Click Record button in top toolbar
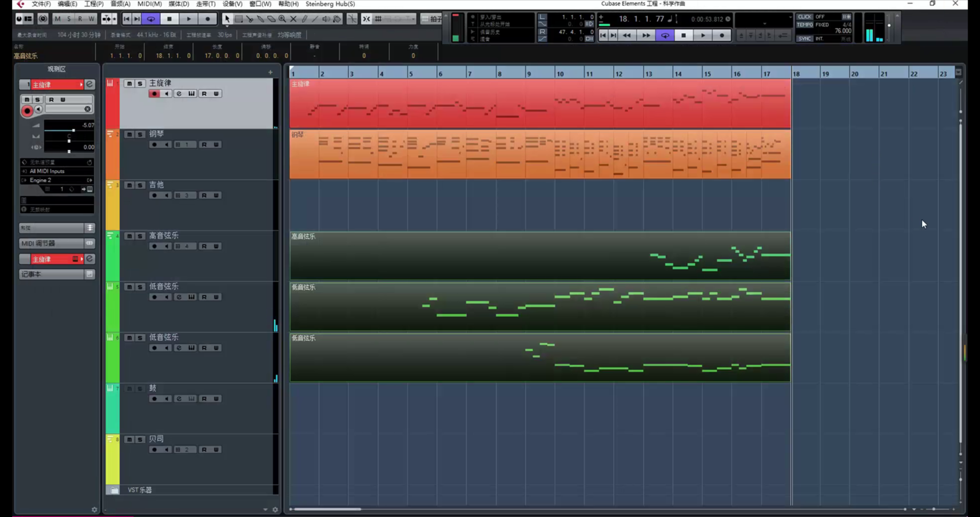Viewport: 980px width, 517px height. (x=207, y=19)
